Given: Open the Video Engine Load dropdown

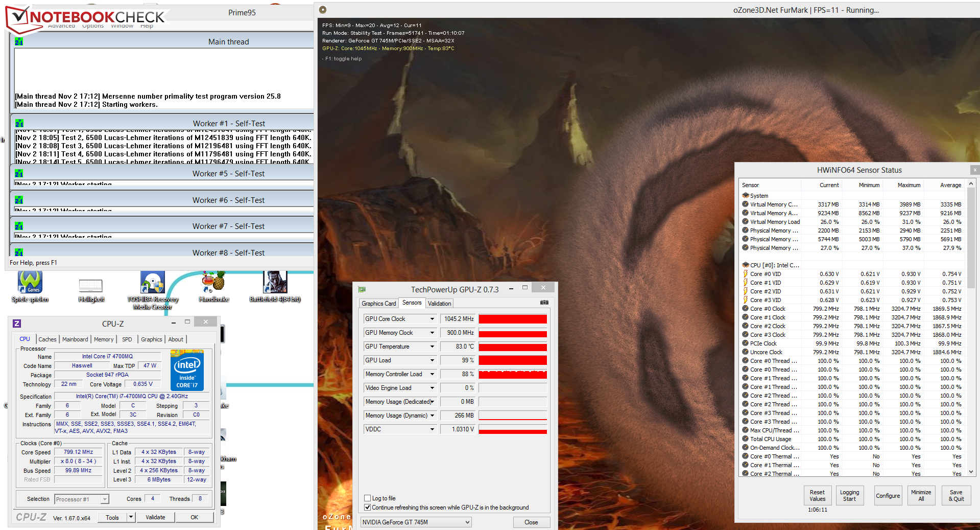Looking at the screenshot, I should (432, 388).
